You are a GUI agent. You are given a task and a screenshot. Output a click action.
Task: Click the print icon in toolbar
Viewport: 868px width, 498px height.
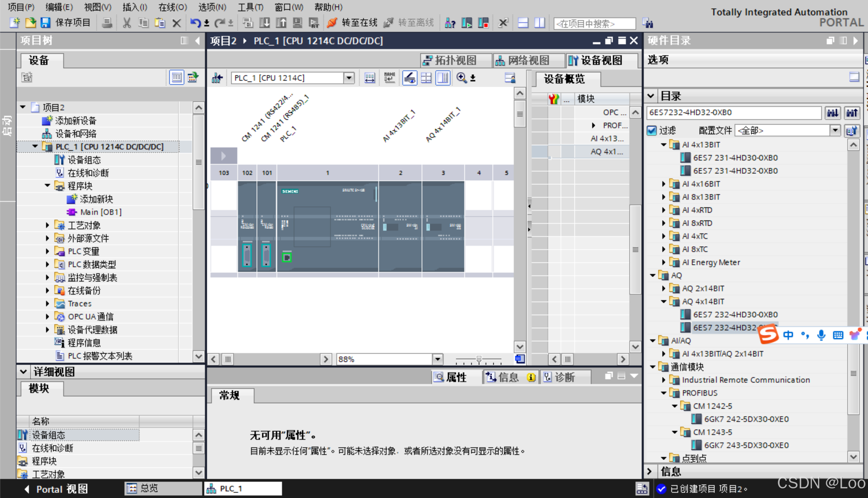(x=107, y=22)
